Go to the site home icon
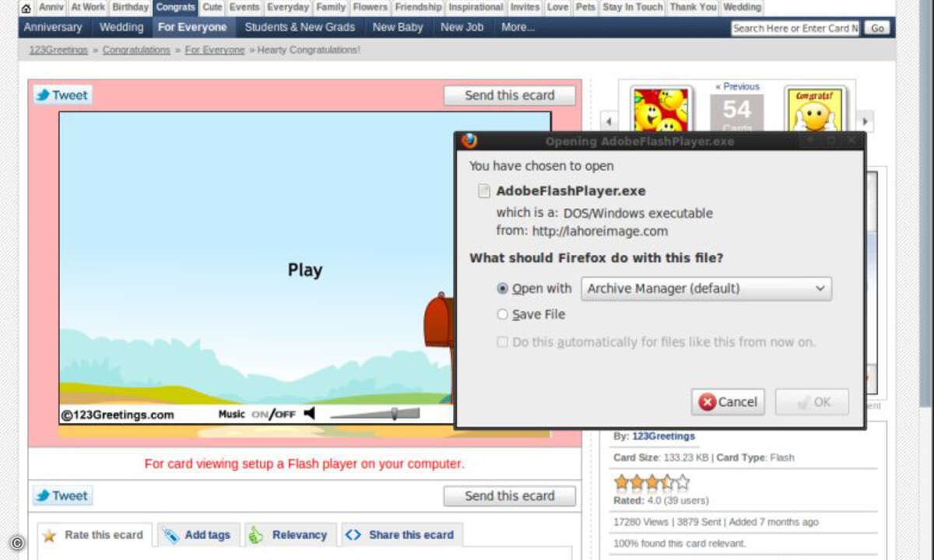 point(26,8)
